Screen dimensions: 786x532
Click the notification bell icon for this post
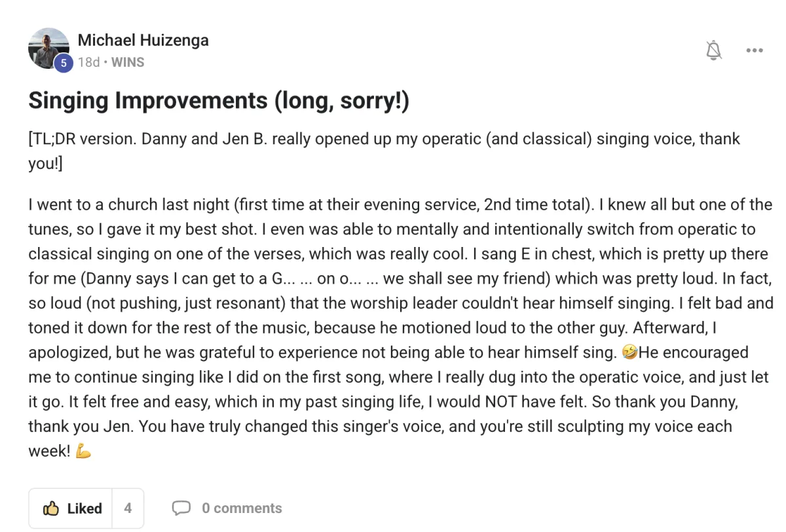coord(714,50)
